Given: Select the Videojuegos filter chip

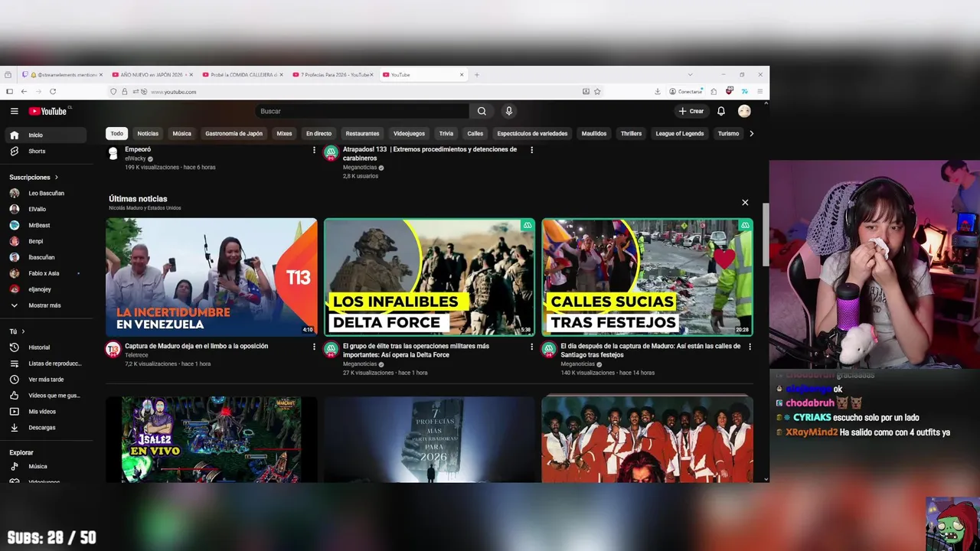Looking at the screenshot, I should (409, 133).
